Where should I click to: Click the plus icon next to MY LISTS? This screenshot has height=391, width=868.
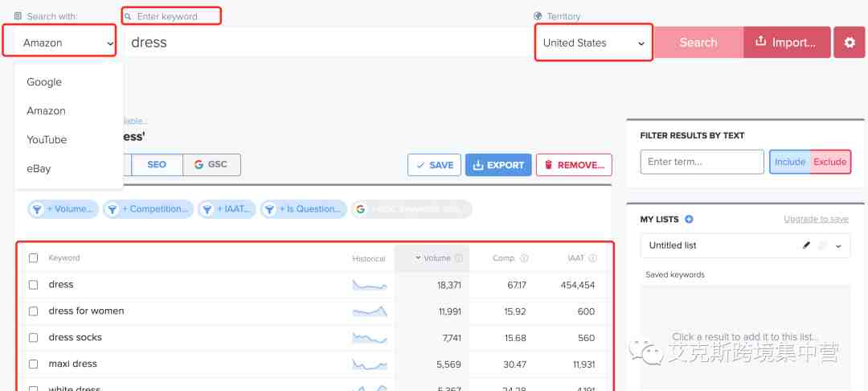point(689,220)
